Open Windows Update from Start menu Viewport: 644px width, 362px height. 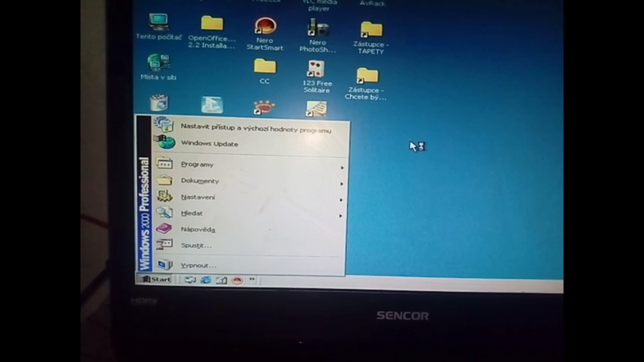[250, 144]
